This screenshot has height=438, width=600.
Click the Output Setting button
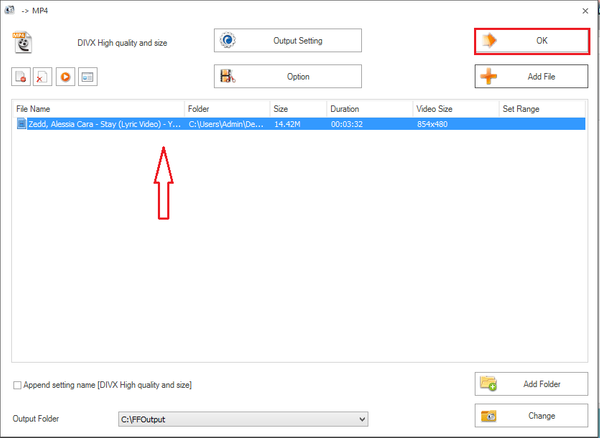[x=288, y=40]
